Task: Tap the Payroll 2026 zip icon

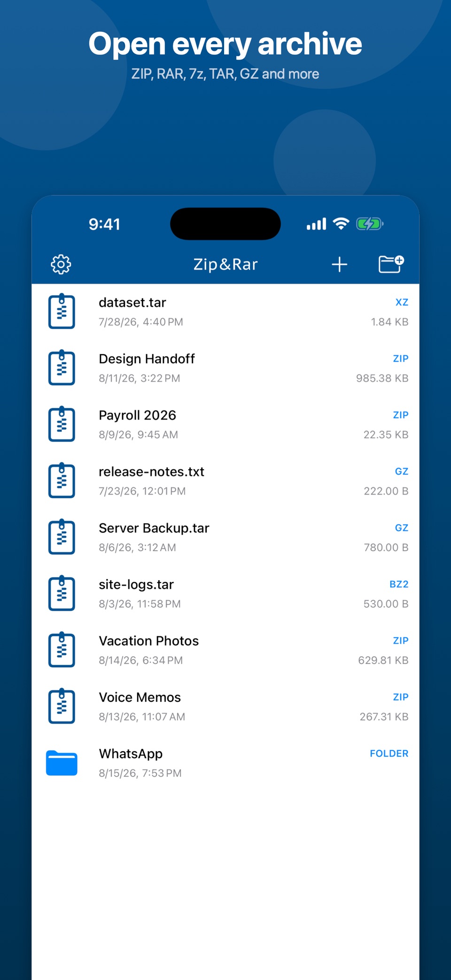Action: coord(62,424)
